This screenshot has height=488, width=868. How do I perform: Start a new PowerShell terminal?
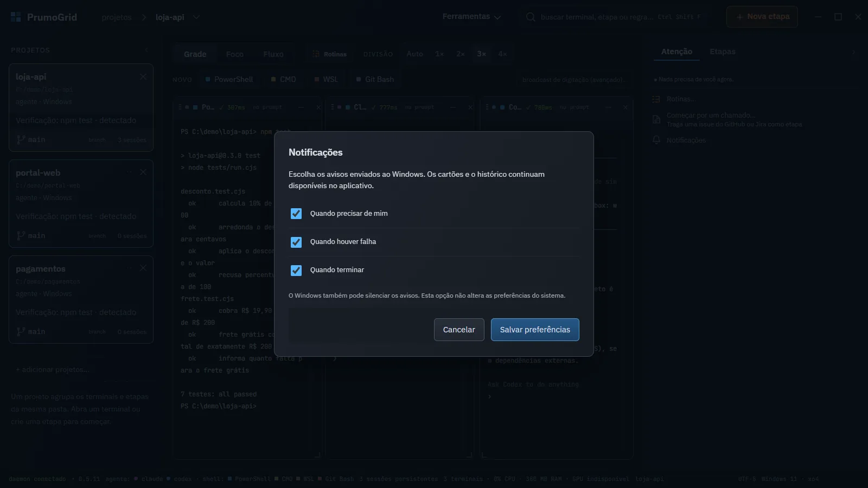point(229,79)
